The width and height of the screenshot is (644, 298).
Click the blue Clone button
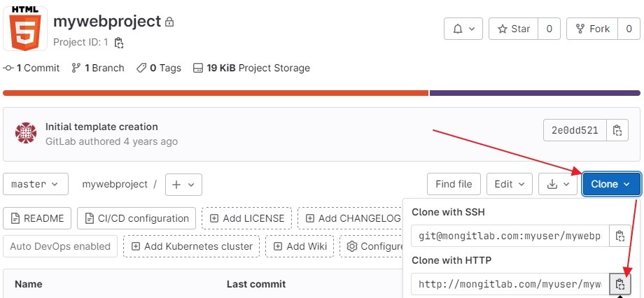pyautogui.click(x=611, y=184)
